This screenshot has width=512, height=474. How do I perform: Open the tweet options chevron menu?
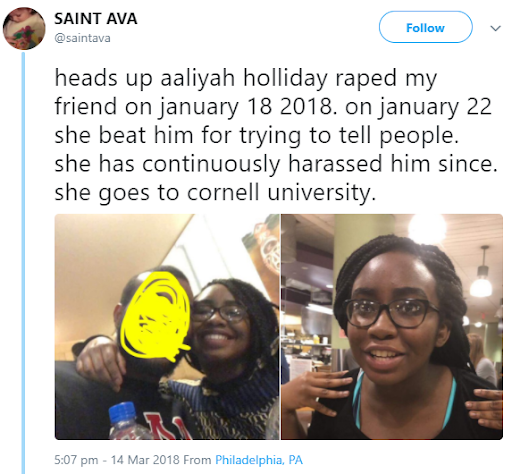tap(496, 28)
